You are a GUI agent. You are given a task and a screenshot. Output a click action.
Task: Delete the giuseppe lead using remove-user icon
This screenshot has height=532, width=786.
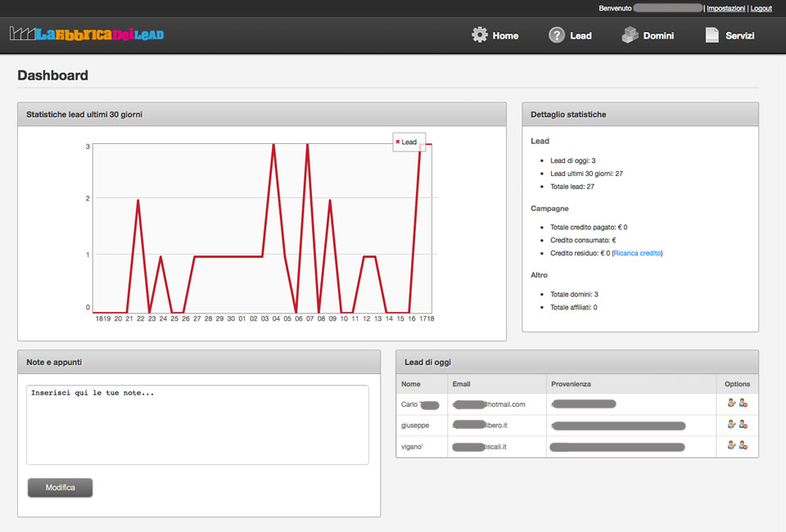click(x=743, y=425)
